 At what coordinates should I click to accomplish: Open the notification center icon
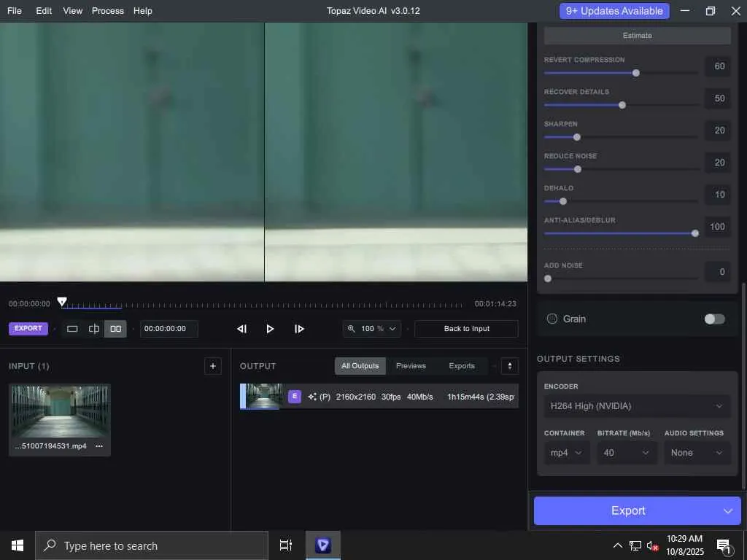click(723, 545)
